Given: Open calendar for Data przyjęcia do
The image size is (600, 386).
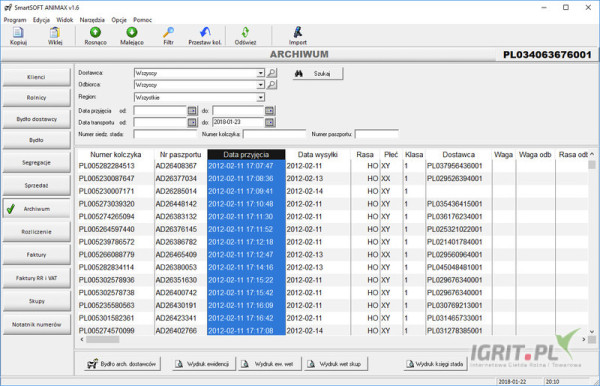Looking at the screenshot, I should click(270, 111).
